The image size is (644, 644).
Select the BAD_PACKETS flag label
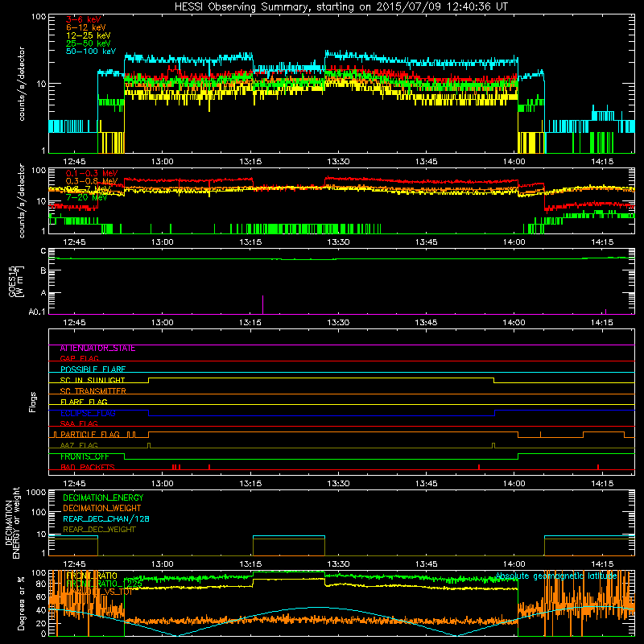pos(88,467)
